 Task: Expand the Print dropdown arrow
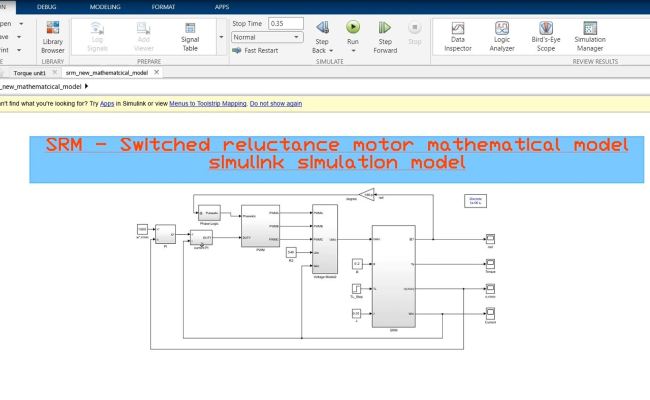[19, 50]
